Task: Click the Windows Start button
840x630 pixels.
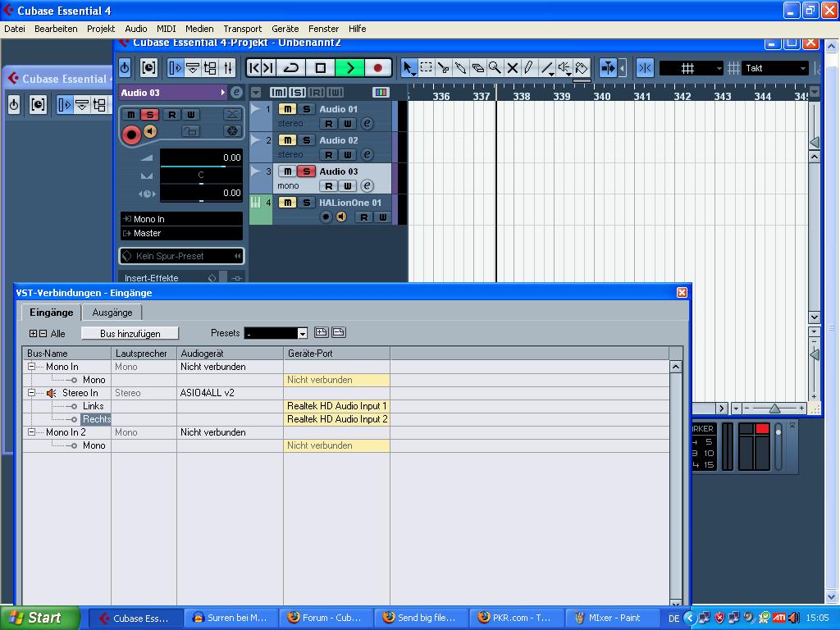Action: click(x=39, y=618)
